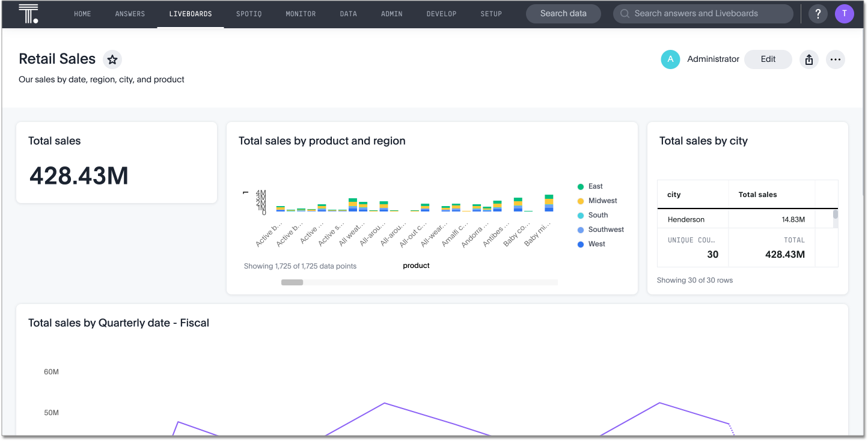Toggle the West region legend entry

click(x=592, y=243)
